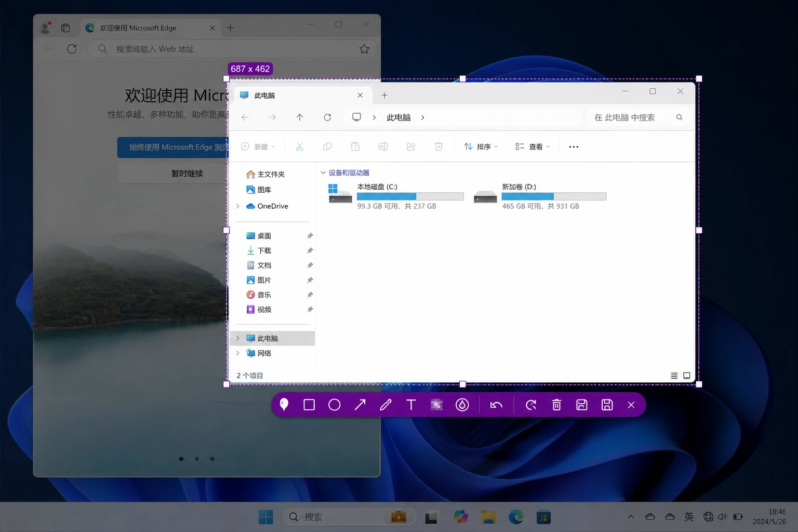
Task: Click taskbar search box
Action: [349, 517]
